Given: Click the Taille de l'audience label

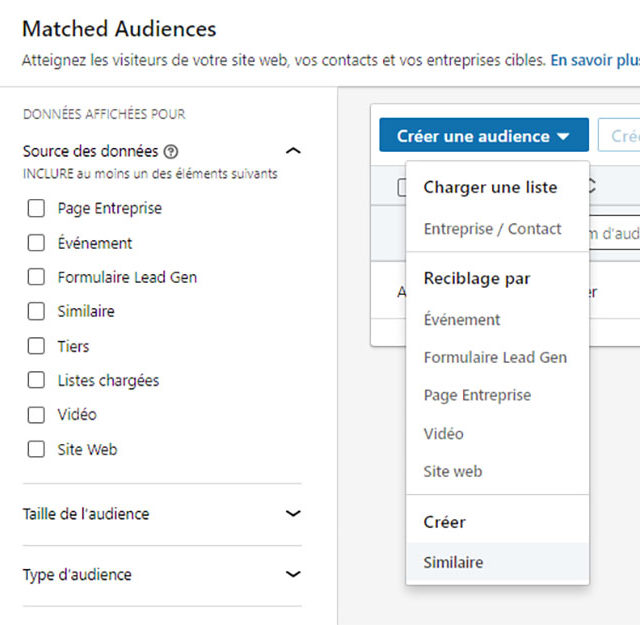Looking at the screenshot, I should pyautogui.click(x=86, y=514).
